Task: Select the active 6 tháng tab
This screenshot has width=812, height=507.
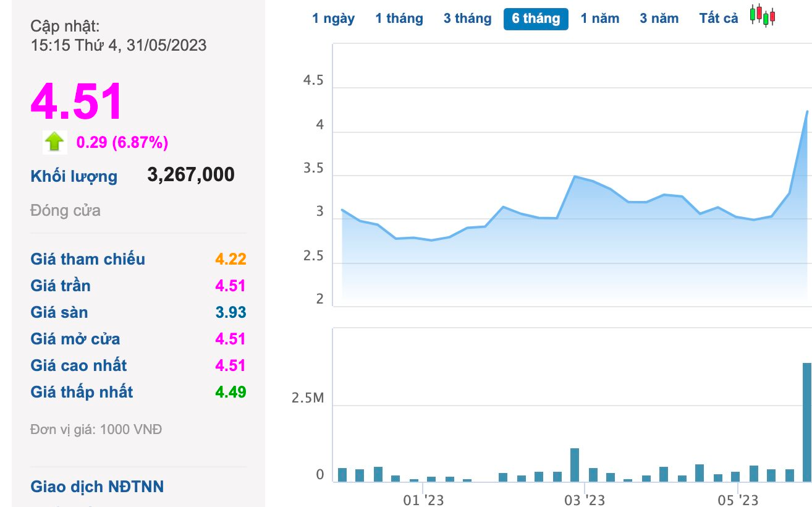Action: pyautogui.click(x=536, y=19)
